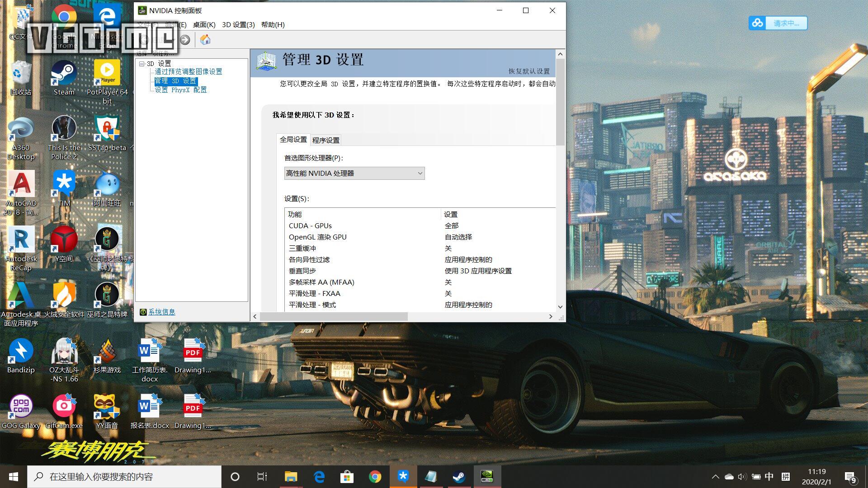Switch to 程序设置 tab
The image size is (868, 488).
pyautogui.click(x=325, y=140)
